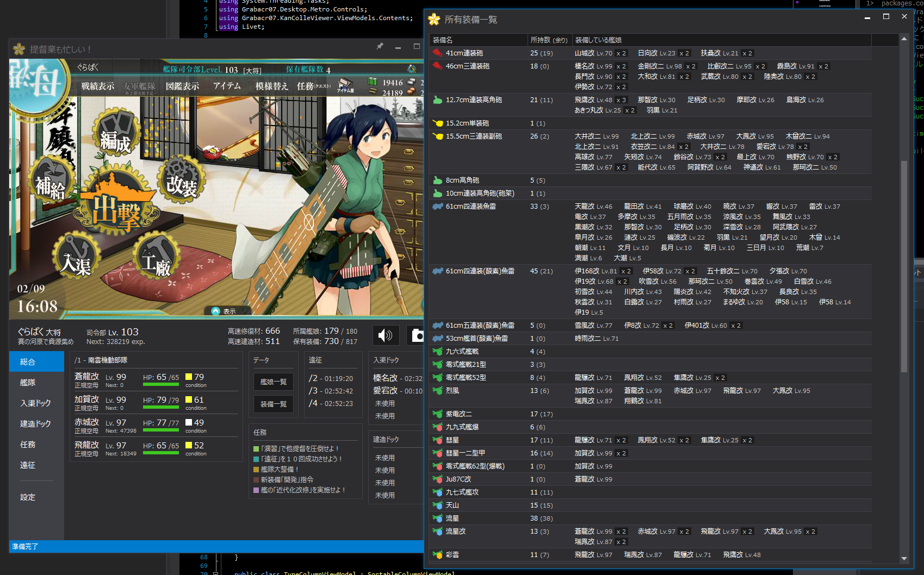Click the torpedo icon beside 61cm四連装魚雷
924x575 pixels.
coord(437,207)
